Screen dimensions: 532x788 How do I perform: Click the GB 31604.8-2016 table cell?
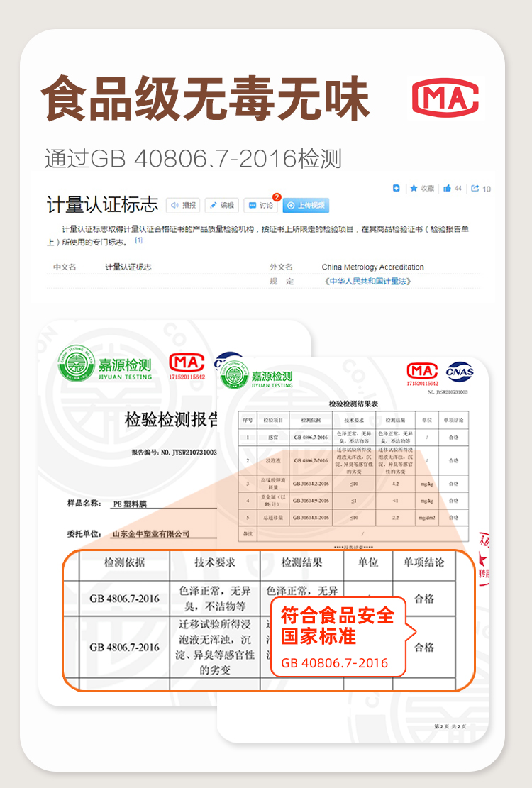[x=311, y=517]
